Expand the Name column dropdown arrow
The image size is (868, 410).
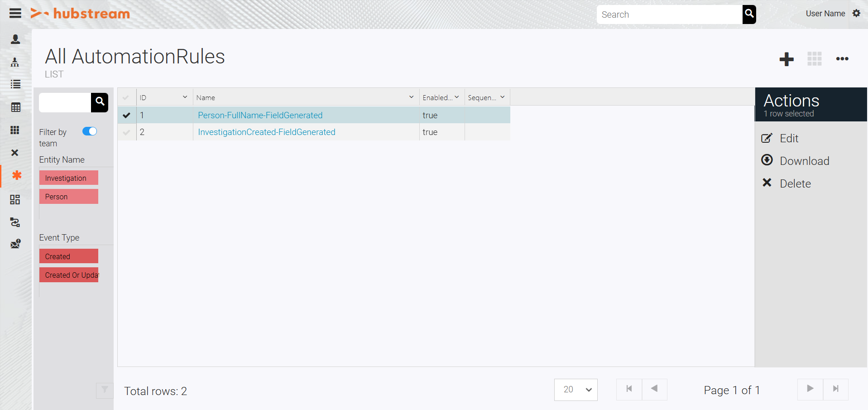point(411,97)
